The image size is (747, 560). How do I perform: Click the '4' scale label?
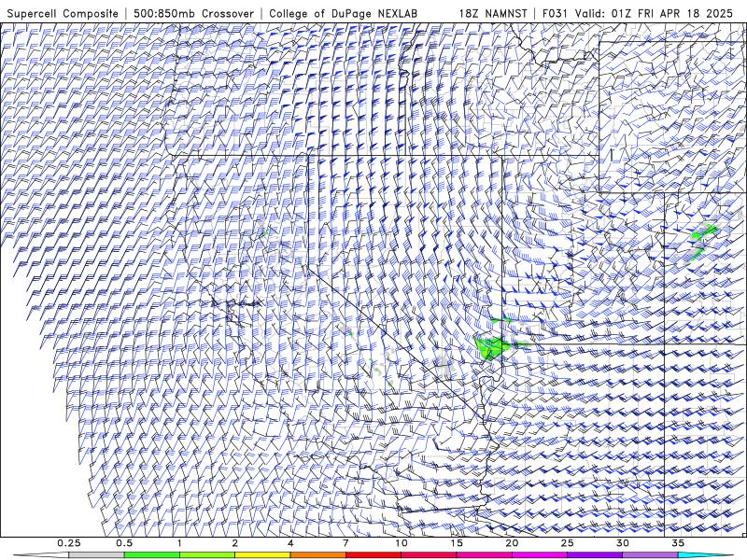coord(290,543)
